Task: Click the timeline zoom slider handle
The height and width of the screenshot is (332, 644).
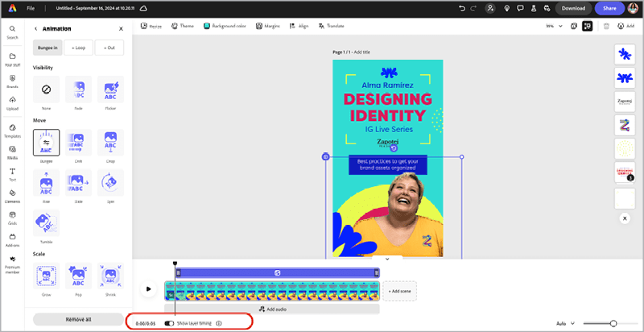Action: pos(613,323)
